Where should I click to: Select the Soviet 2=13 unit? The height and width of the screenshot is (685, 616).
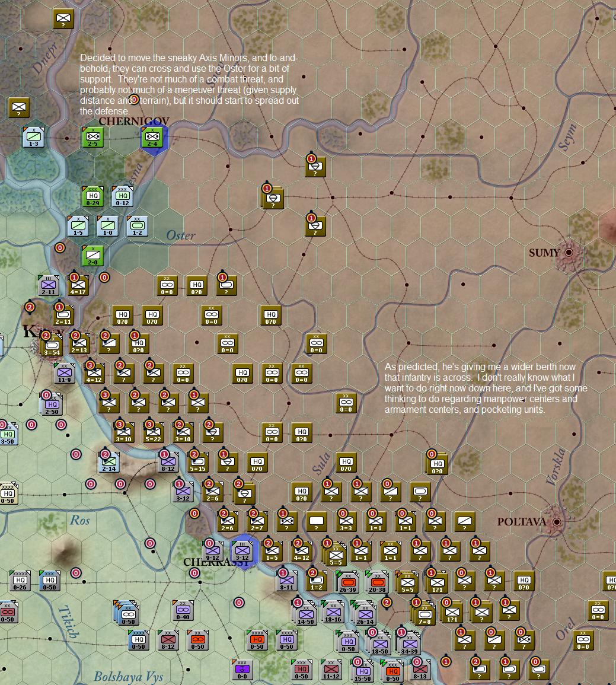79,344
